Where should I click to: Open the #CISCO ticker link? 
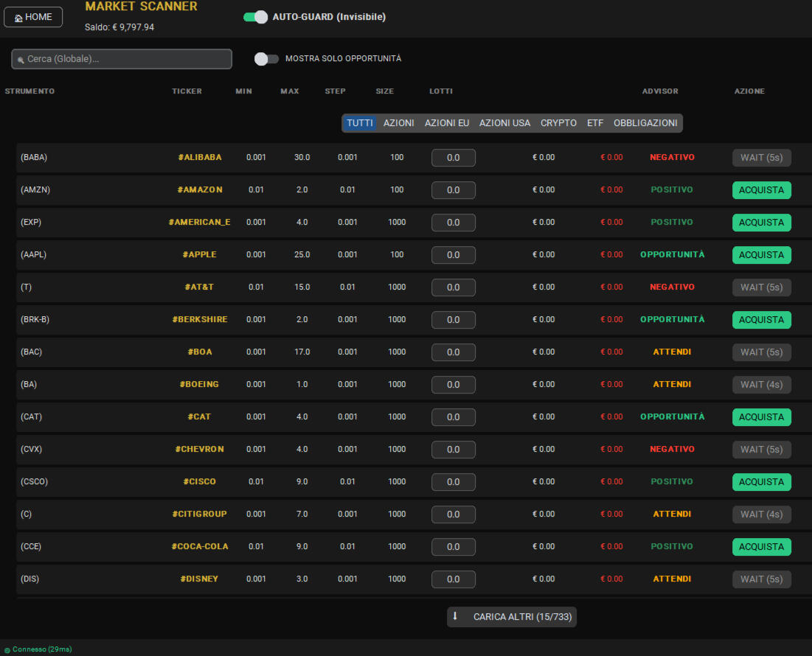(x=199, y=482)
